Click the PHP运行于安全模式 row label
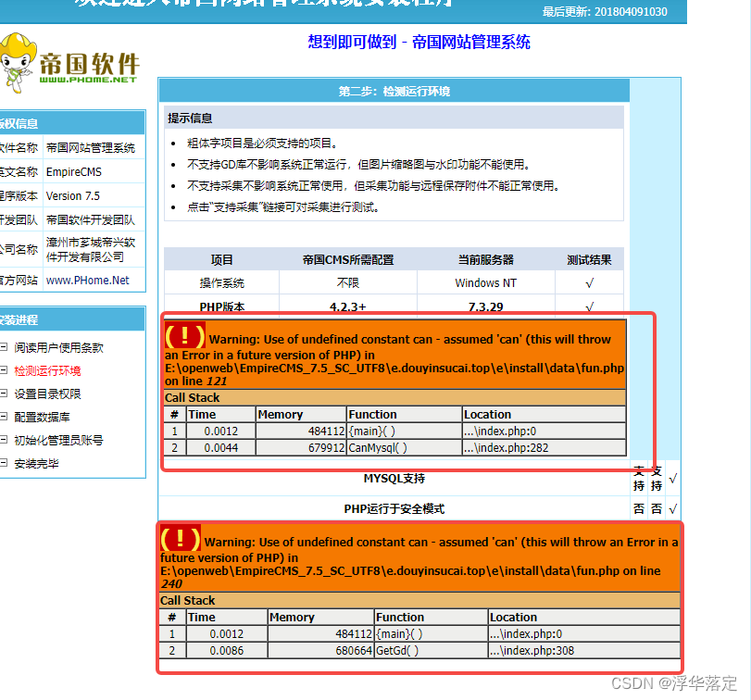Screen dimensions: 751x700 click(394, 508)
